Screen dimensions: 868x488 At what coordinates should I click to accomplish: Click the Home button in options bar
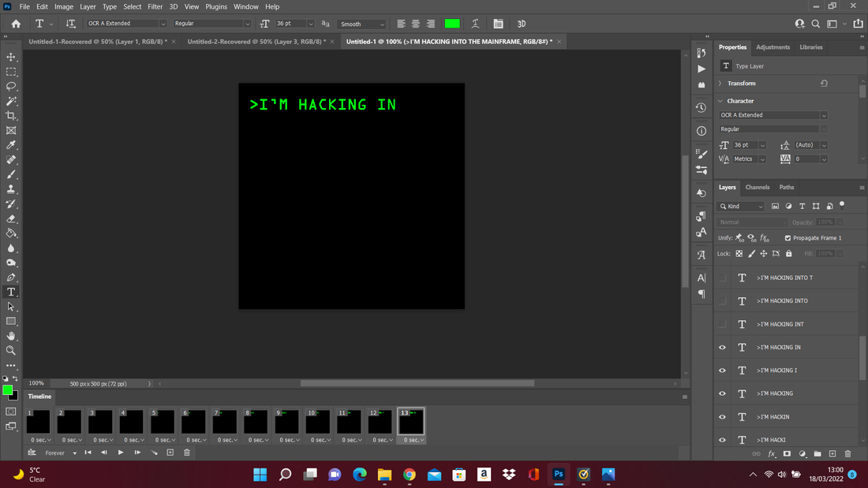[16, 24]
